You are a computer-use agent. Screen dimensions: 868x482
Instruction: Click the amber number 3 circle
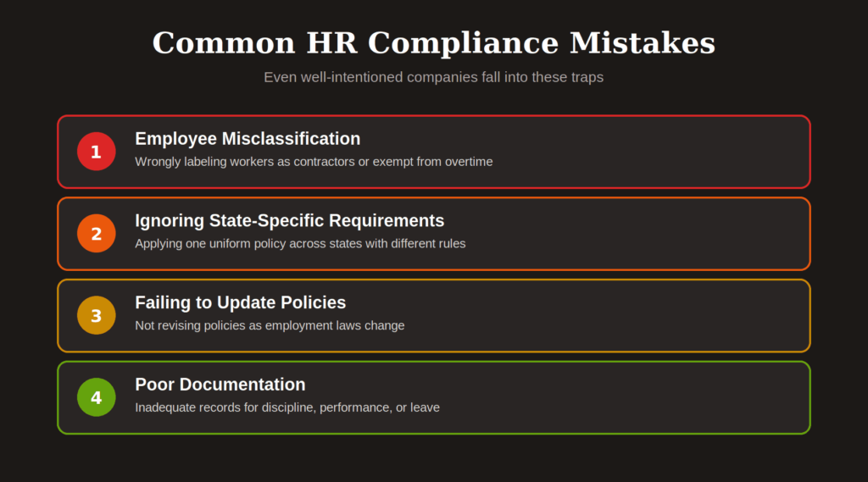pyautogui.click(x=97, y=315)
